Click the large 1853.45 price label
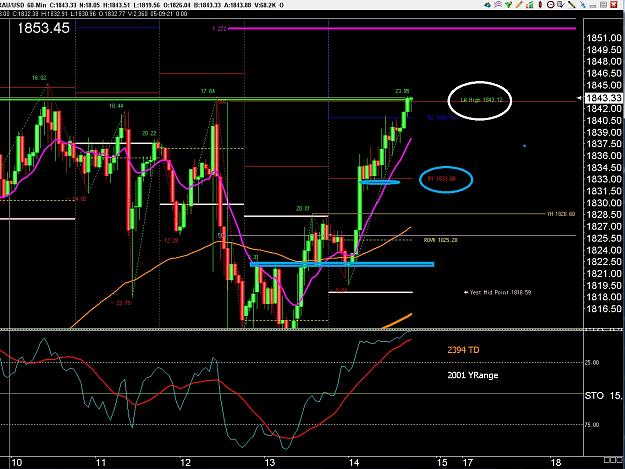The image size is (625, 469). pos(43,28)
